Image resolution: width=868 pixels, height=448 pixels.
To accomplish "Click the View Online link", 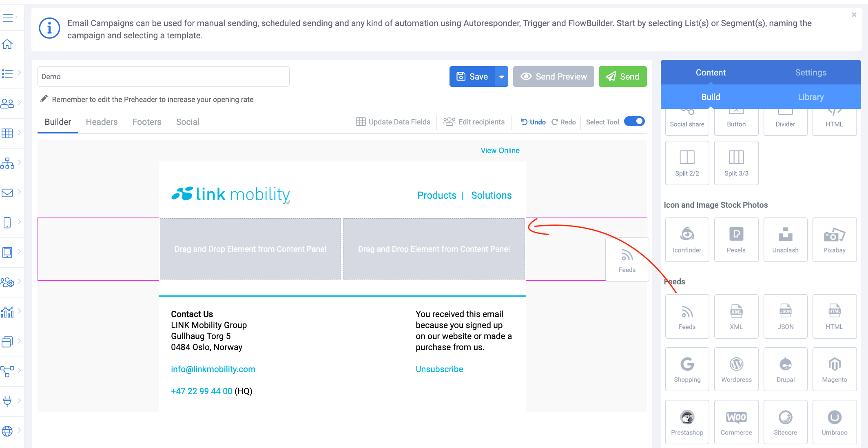I will (x=500, y=151).
